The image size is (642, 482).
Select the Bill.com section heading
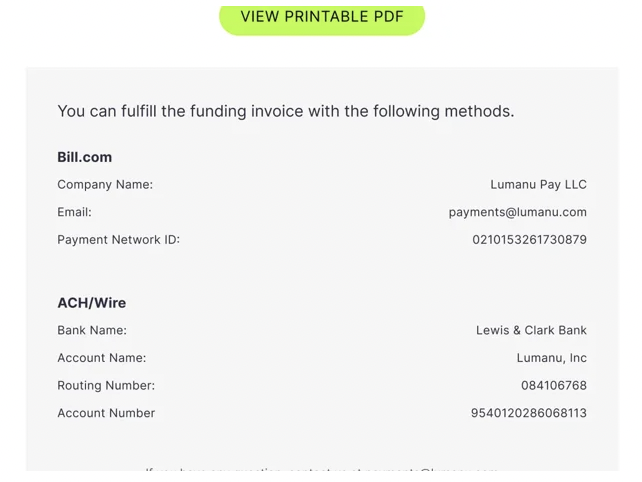point(85,157)
